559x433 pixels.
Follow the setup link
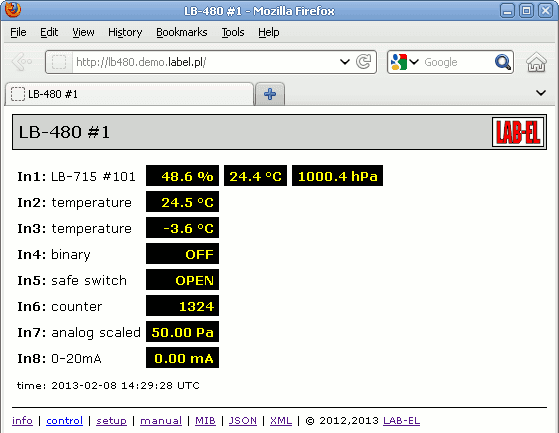click(111, 421)
